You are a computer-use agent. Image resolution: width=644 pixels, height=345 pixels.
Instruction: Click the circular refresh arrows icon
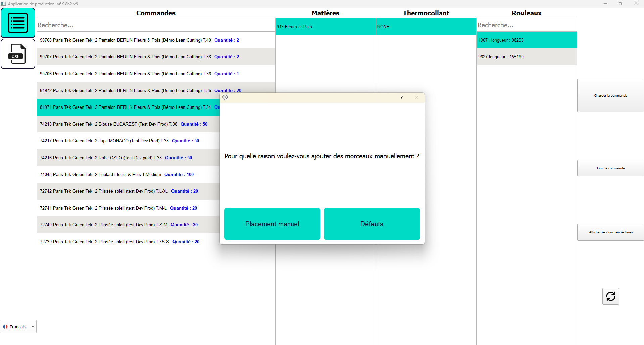(x=610, y=296)
